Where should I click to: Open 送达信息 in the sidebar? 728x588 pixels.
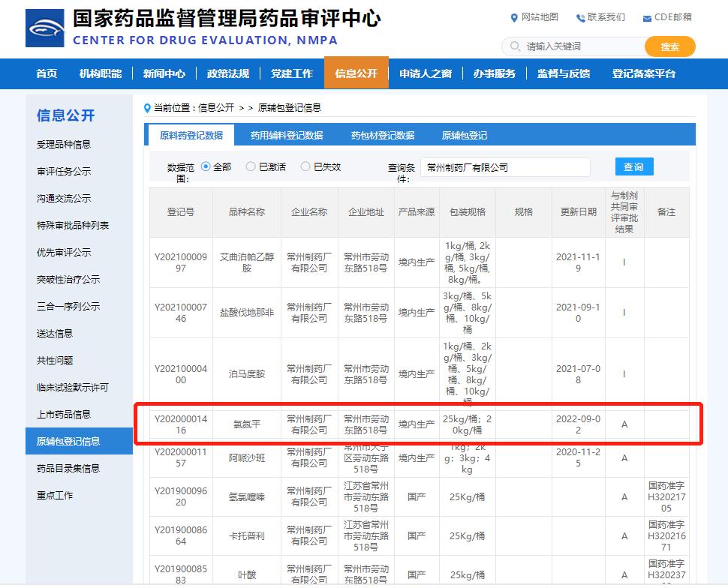pos(55,333)
